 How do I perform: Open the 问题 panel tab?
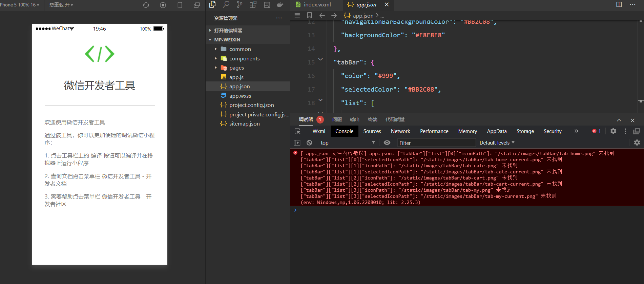click(337, 119)
